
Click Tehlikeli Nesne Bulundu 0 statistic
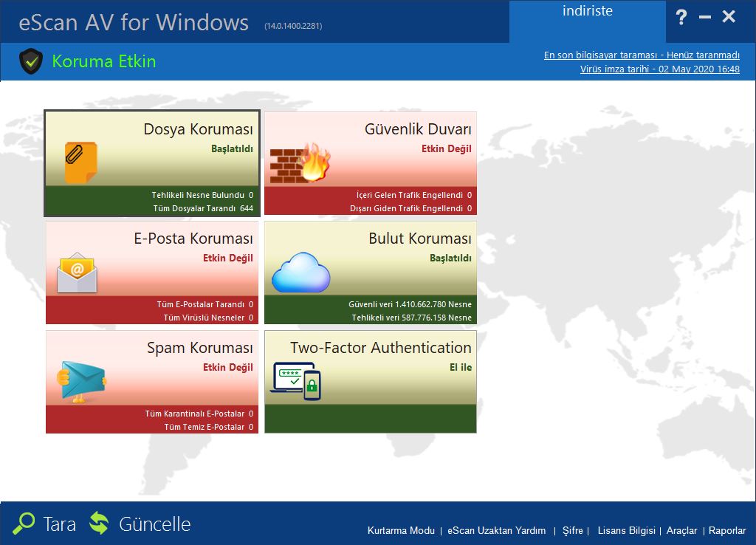(202, 196)
